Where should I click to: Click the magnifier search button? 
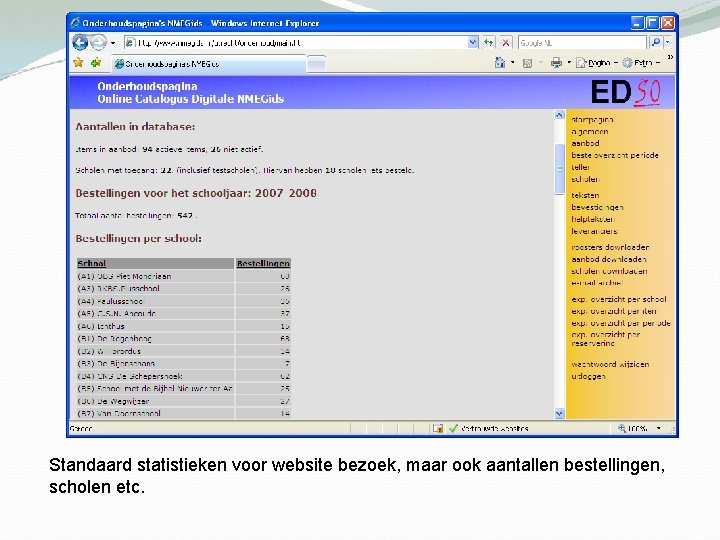tap(656, 42)
